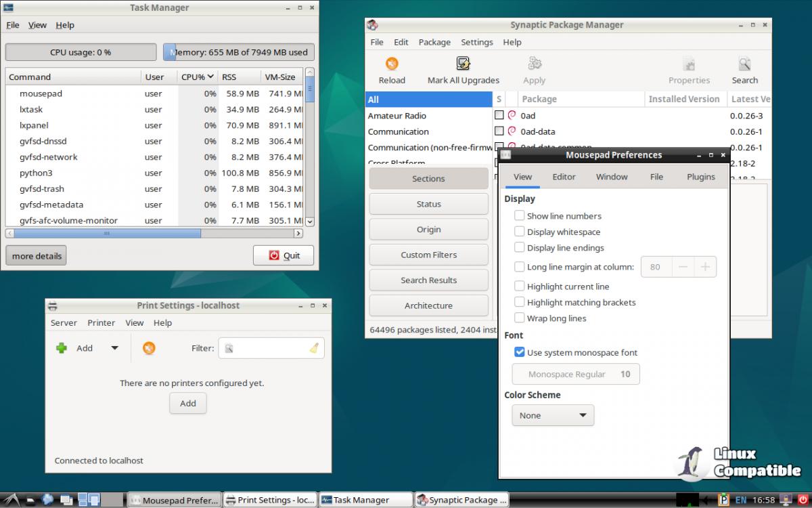Image resolution: width=812 pixels, height=508 pixels.
Task: Enable Show line numbers
Action: click(x=520, y=216)
